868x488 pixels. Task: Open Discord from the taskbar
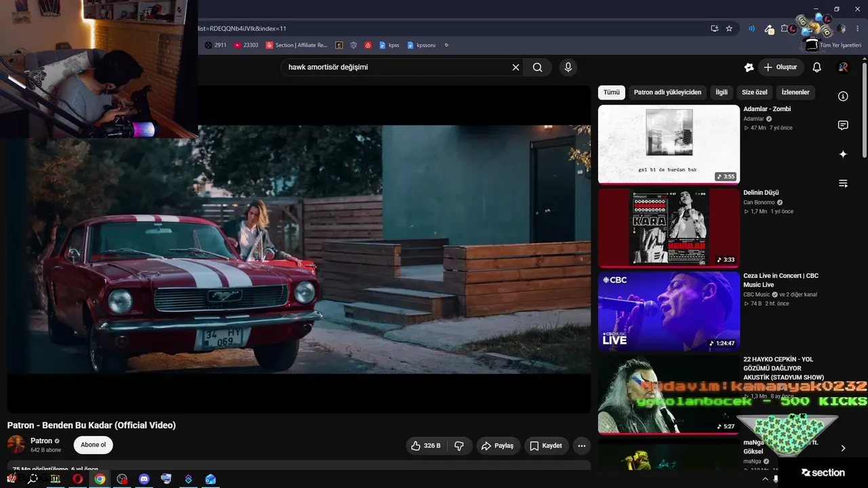pyautogui.click(x=144, y=479)
